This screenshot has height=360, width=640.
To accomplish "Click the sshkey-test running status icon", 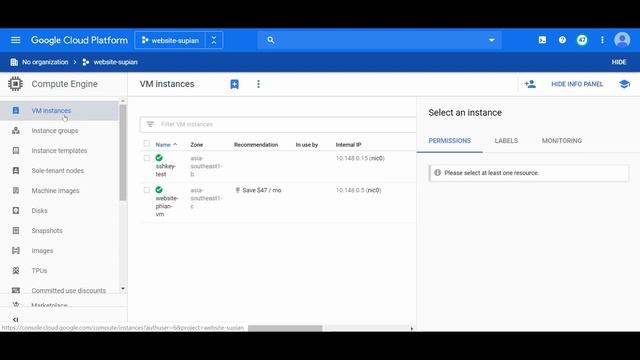I will coord(159,158).
